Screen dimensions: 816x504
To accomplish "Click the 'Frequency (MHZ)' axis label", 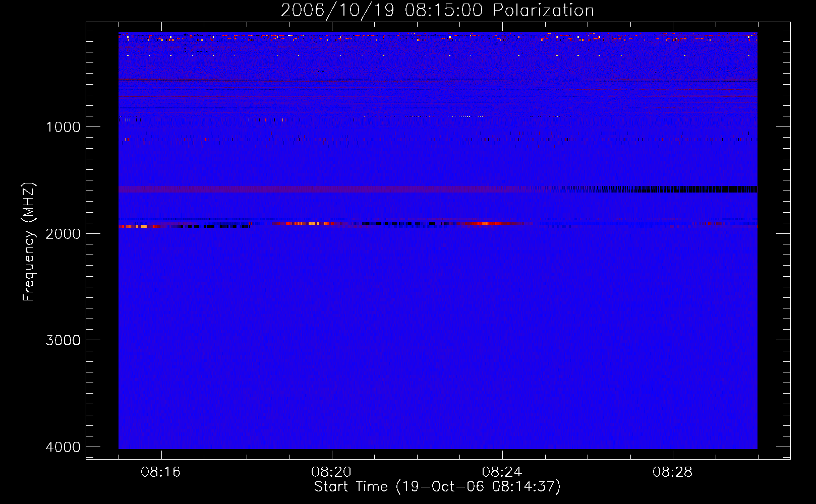I will pos(29,242).
